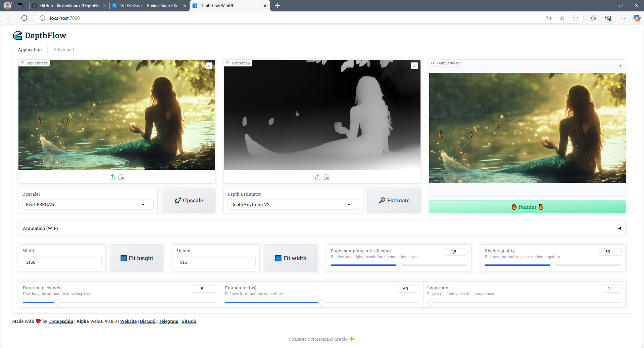Add this page to favorites
The height and width of the screenshot is (348, 644).
click(576, 18)
